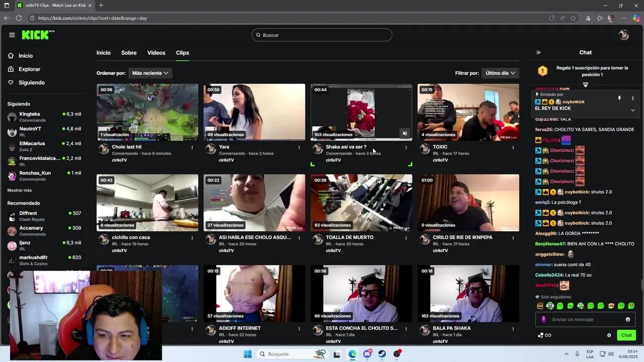This screenshot has width=644, height=362.
Task: Open the user profile avatar menu
Action: pyautogui.click(x=624, y=35)
